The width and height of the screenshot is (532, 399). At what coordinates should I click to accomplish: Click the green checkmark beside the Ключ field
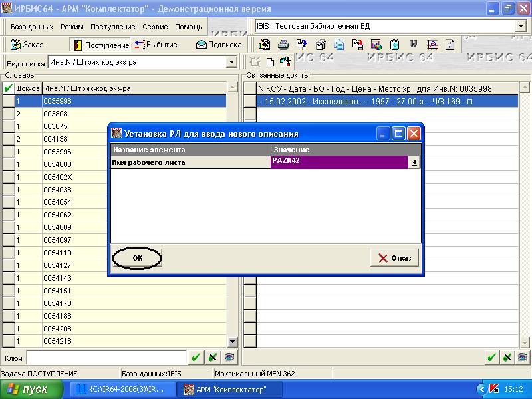(196, 357)
